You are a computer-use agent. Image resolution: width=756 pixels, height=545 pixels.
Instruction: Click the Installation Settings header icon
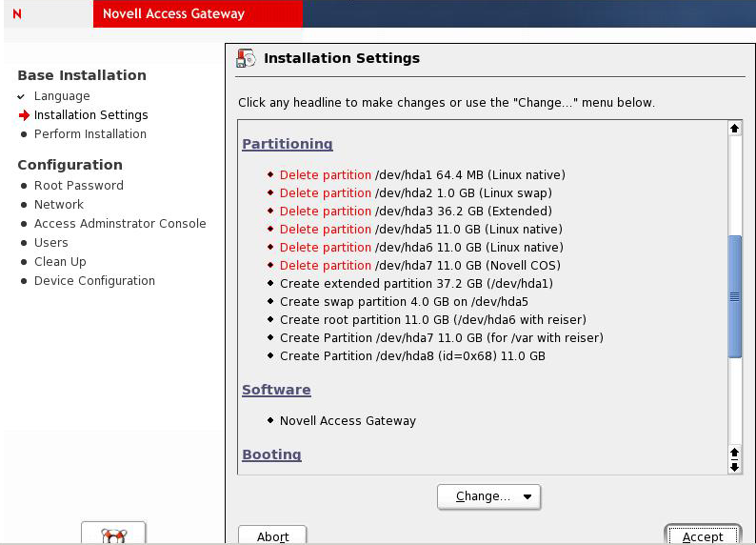pyautogui.click(x=246, y=58)
